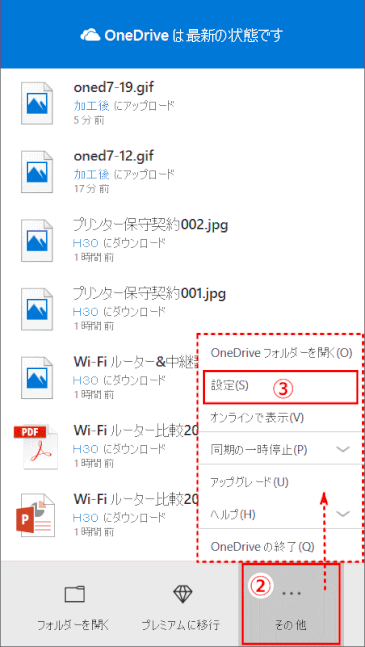The image size is (365, 647).
Task: Click the その他 button label
Action: [290, 625]
